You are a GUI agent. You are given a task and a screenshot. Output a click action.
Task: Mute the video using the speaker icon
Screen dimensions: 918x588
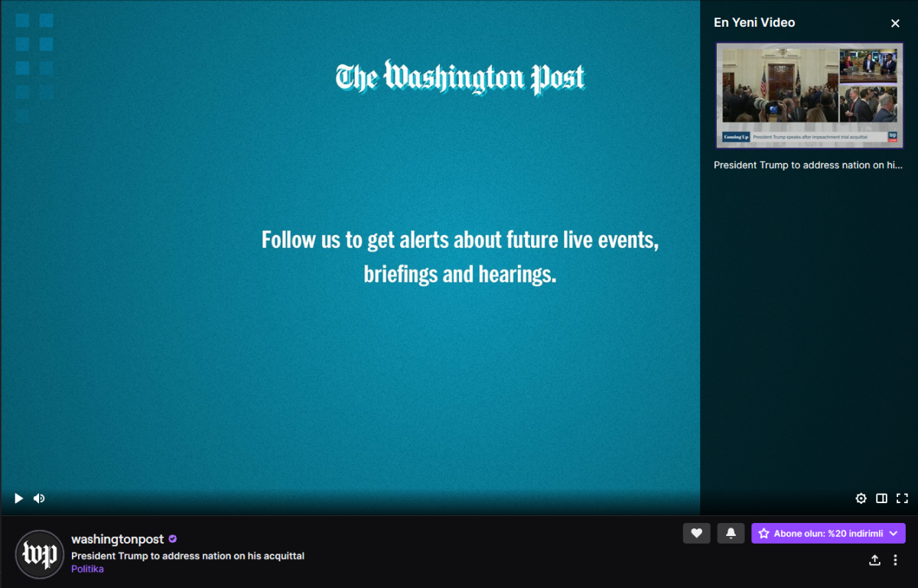point(39,499)
